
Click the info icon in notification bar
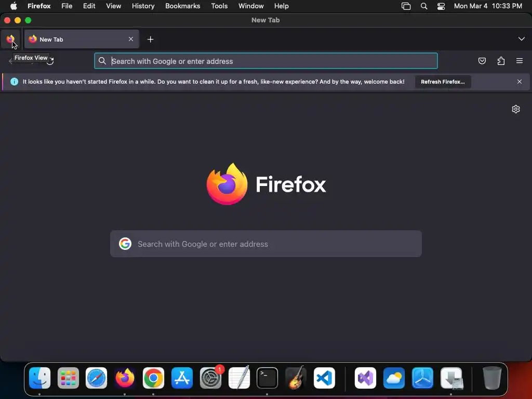coord(14,82)
